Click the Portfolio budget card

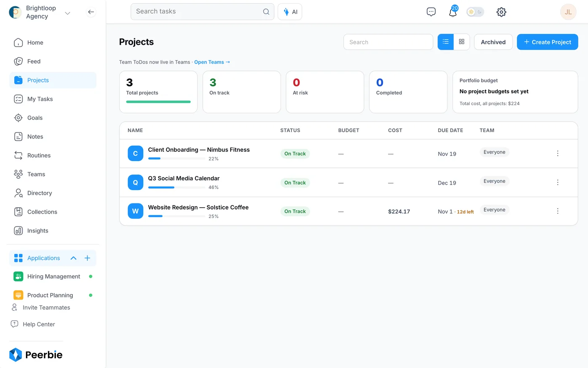pos(515,92)
